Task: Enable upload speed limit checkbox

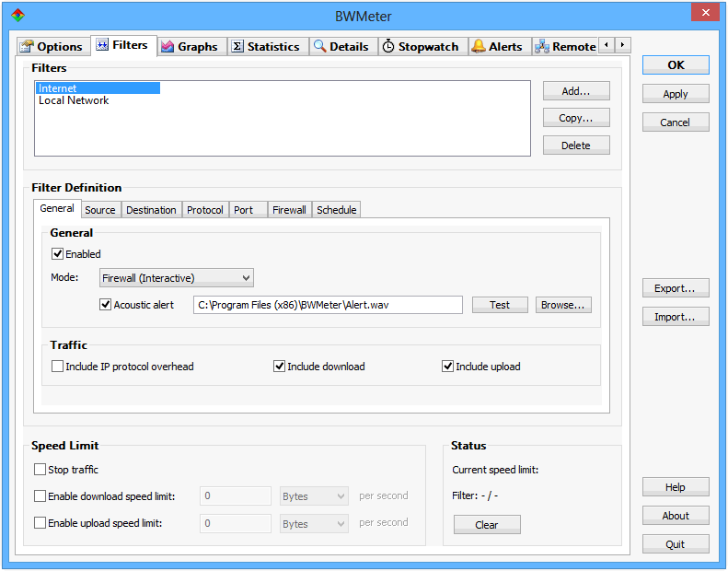Action: pos(40,523)
